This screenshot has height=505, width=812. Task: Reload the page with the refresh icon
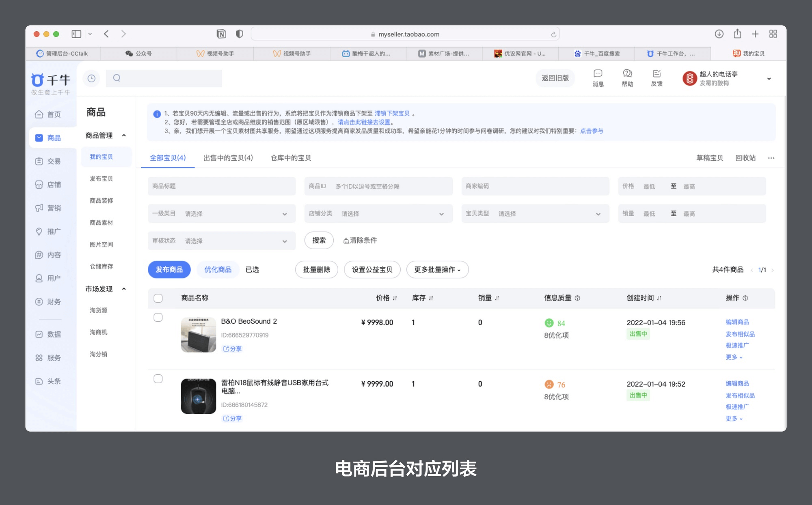click(553, 34)
